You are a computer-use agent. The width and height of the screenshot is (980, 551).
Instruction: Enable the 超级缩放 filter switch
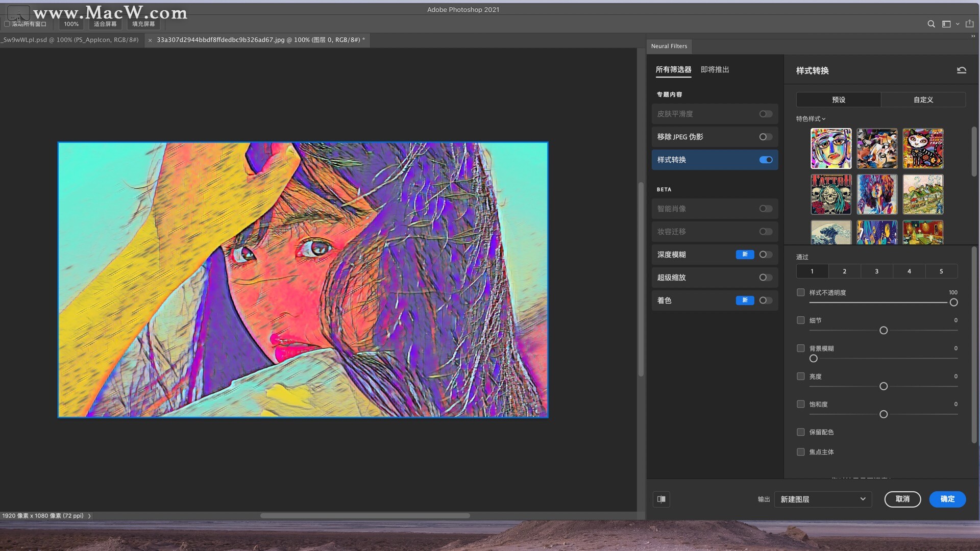766,278
